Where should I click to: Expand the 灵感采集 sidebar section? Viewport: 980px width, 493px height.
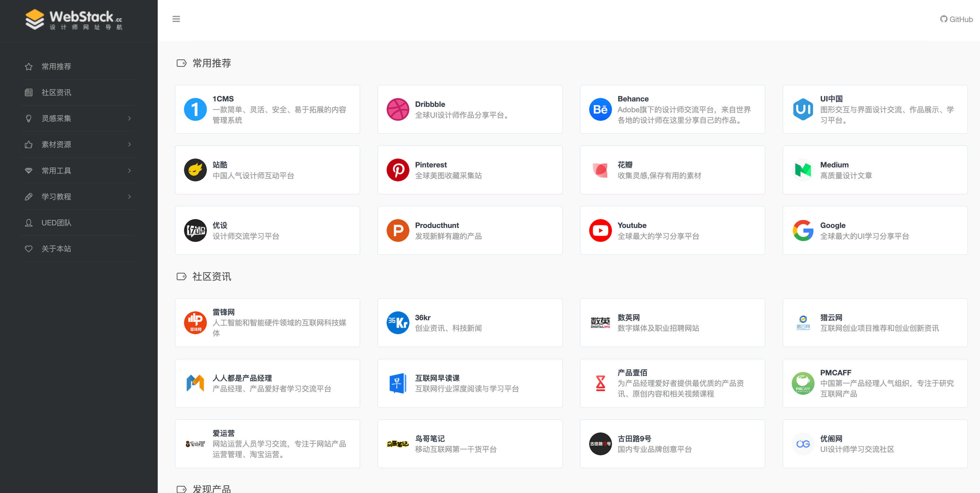tap(57, 118)
